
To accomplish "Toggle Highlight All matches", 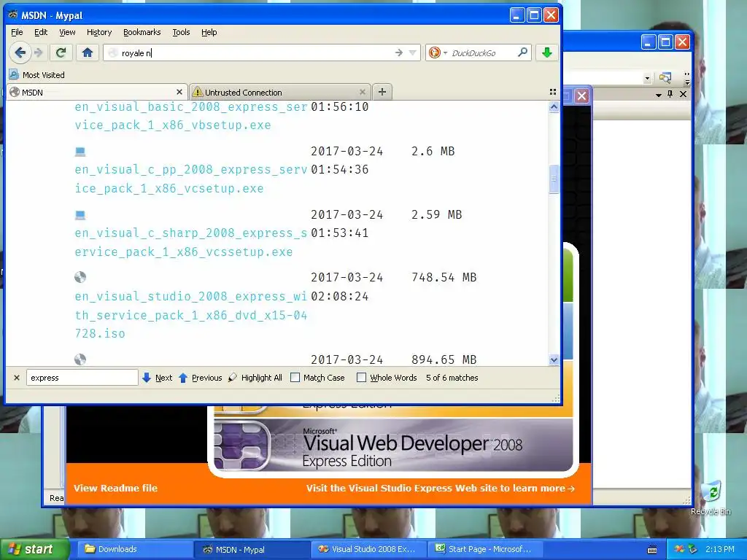I will click(255, 378).
